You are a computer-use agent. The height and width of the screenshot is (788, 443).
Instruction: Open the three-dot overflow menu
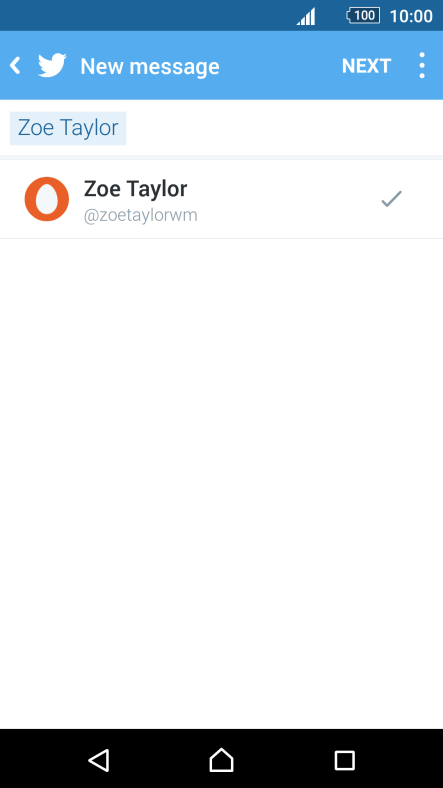point(422,65)
